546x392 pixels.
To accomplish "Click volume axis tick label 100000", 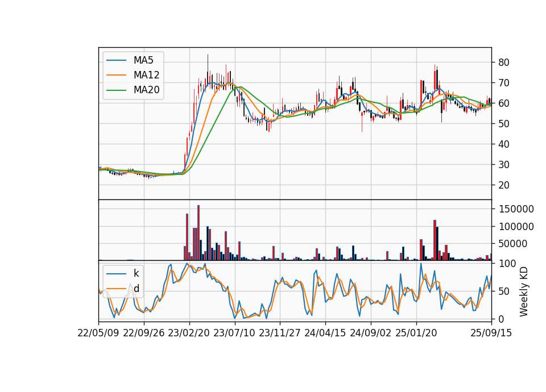I will point(516,227).
